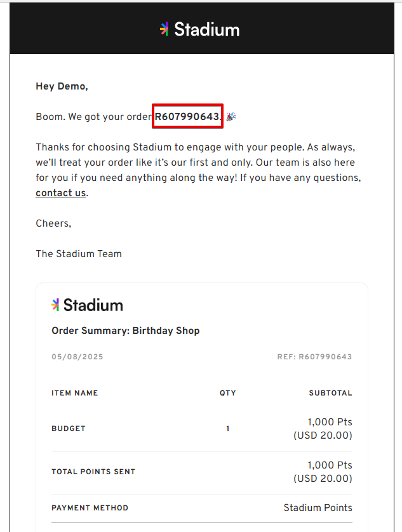The height and width of the screenshot is (532, 402).
Task: Click the SUBTOTAL column header
Action: [330, 393]
